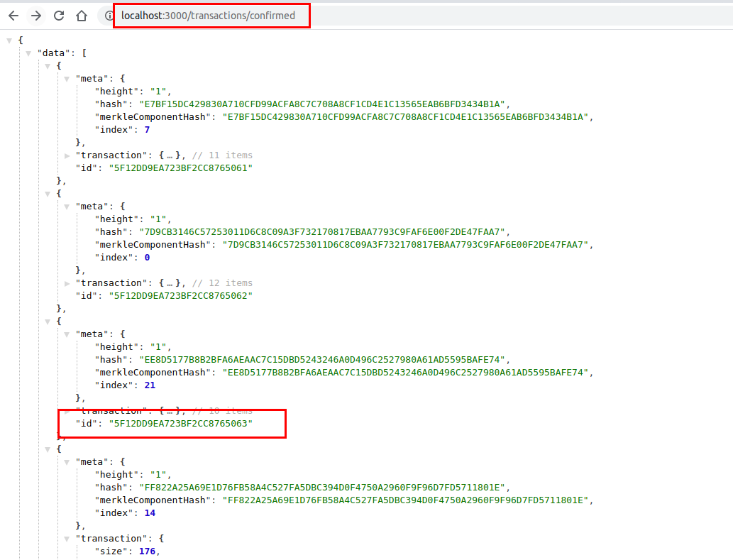Viewport: 733px width, 560px height.
Task: Click the index value 7
Action: pos(148,129)
